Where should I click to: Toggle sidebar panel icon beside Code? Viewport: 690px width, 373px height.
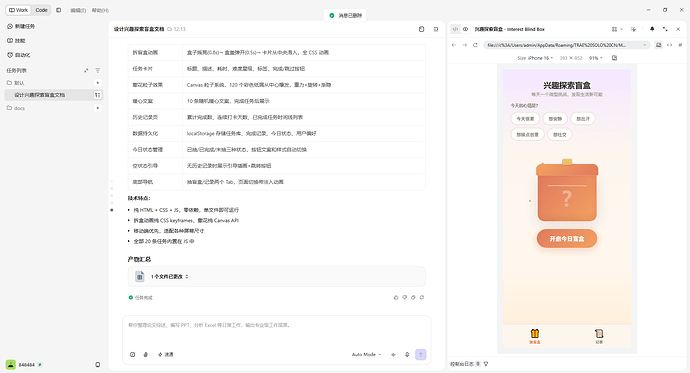[59, 10]
